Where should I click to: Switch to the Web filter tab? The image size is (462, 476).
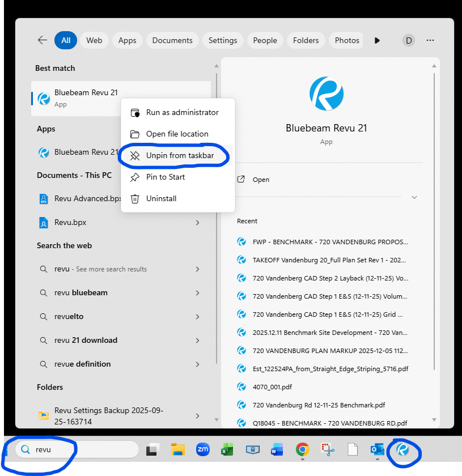[94, 40]
